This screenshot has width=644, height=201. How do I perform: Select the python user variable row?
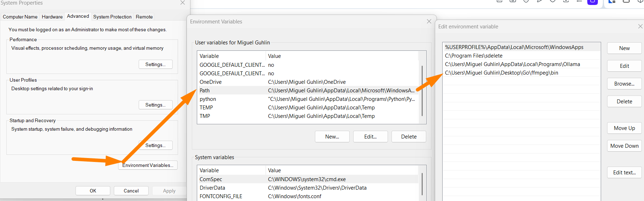tap(208, 99)
